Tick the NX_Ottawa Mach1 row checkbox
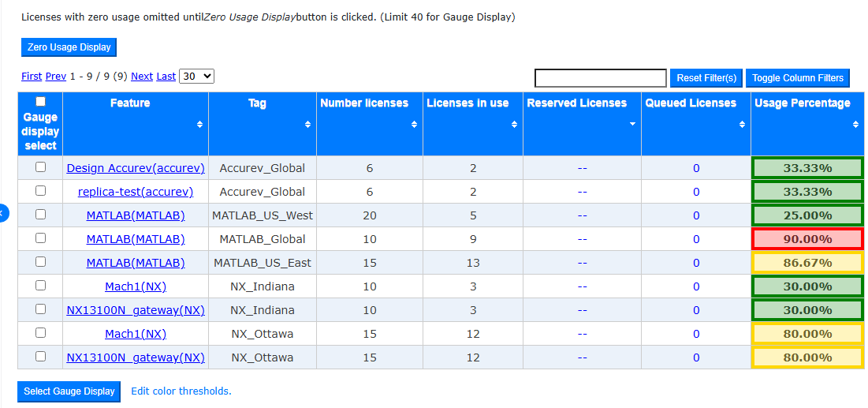Screen dimensions: 868x408 tap(40, 332)
